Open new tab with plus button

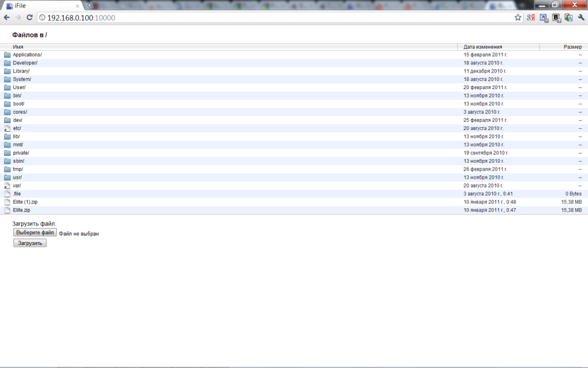coord(89,5)
